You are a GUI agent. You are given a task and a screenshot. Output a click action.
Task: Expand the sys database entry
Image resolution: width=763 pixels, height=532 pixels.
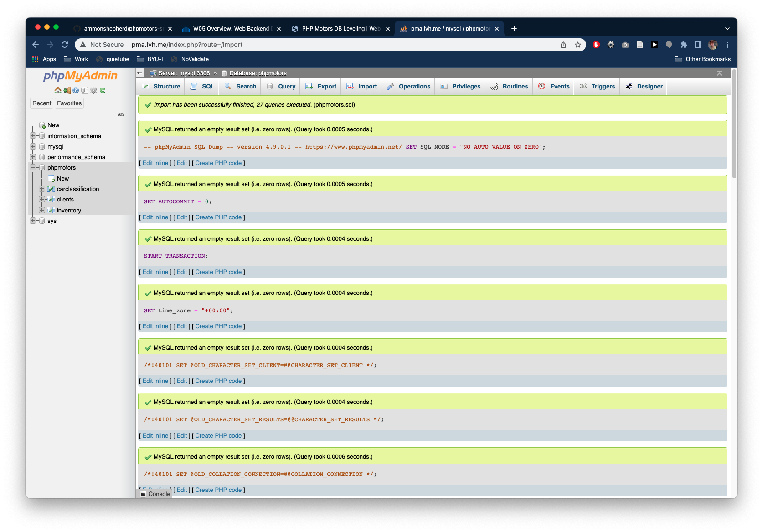pyautogui.click(x=32, y=221)
